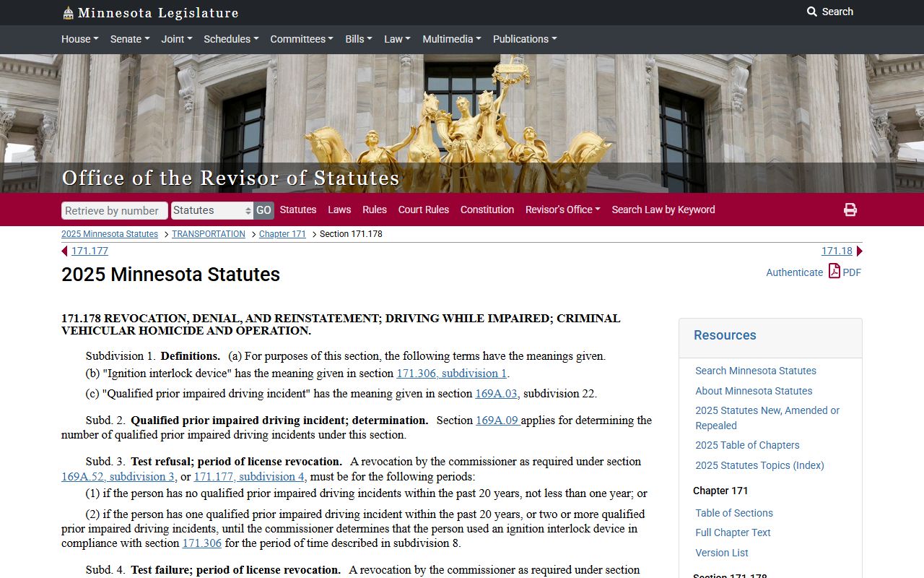Screen dimensions: 924x578
Task: Expand the Law dropdown menu
Action: [397, 39]
